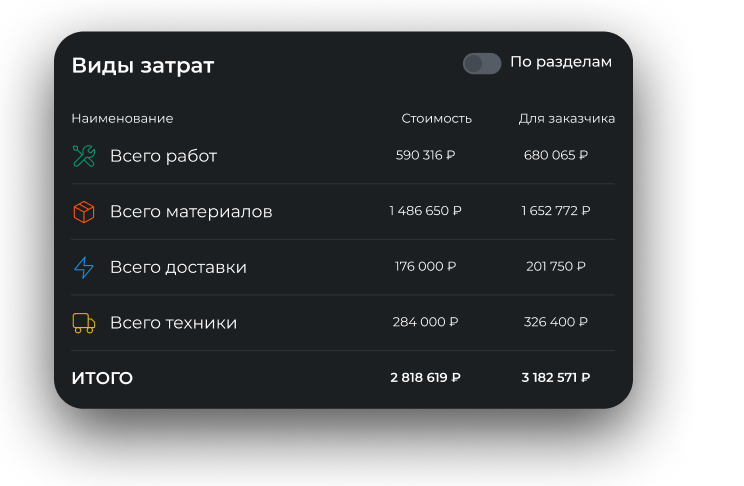This screenshot has width=744, height=486.
Task: Click the 'По разделам' label
Action: [x=560, y=62]
